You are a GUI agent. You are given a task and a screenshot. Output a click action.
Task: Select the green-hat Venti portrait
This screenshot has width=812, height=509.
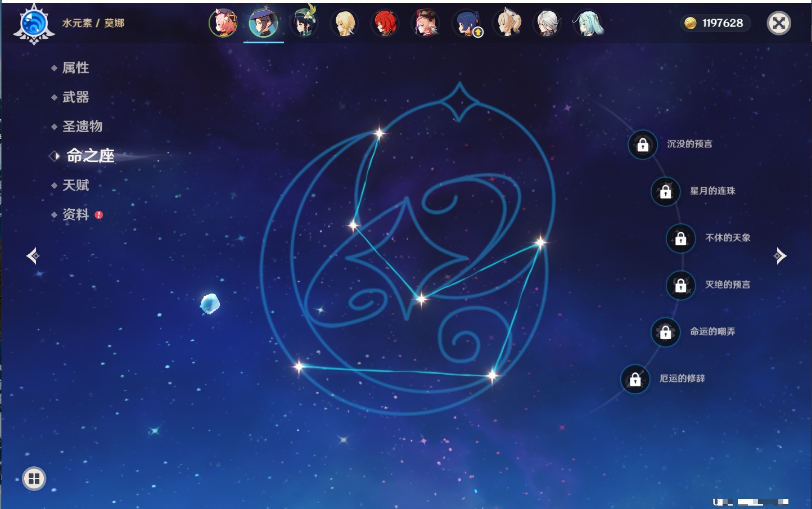click(x=304, y=23)
